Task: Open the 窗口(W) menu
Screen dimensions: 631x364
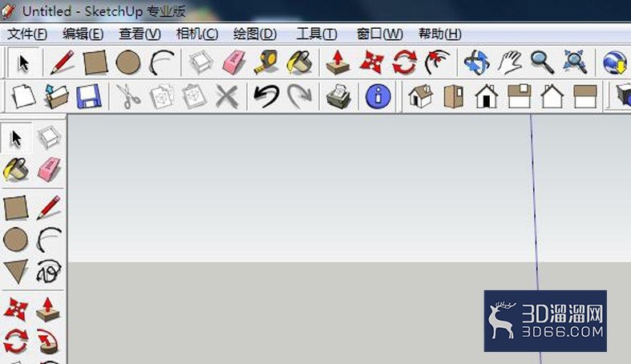Action: pyautogui.click(x=379, y=34)
